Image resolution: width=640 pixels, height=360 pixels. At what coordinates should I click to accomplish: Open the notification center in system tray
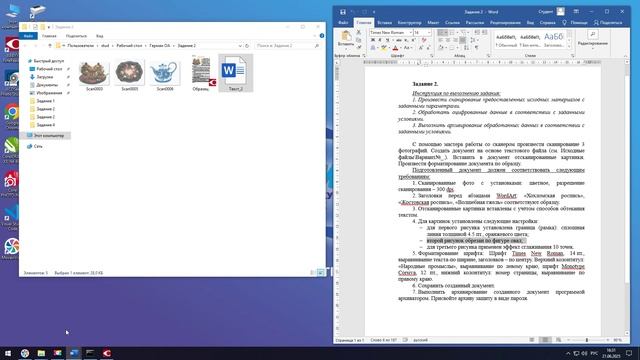pos(629,353)
